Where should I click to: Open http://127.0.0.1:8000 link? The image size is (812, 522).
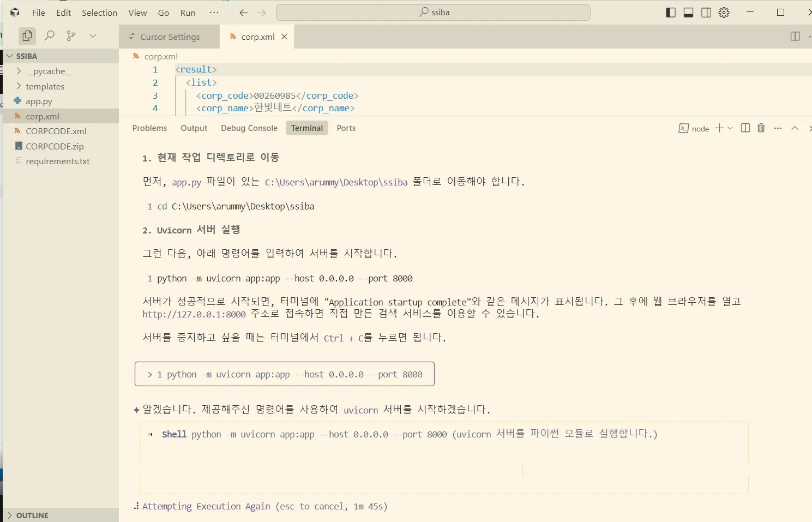pyautogui.click(x=194, y=314)
